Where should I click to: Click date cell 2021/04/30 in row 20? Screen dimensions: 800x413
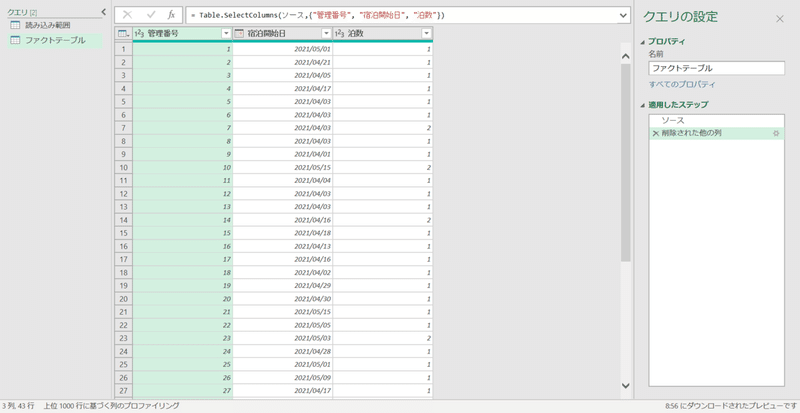(283, 299)
